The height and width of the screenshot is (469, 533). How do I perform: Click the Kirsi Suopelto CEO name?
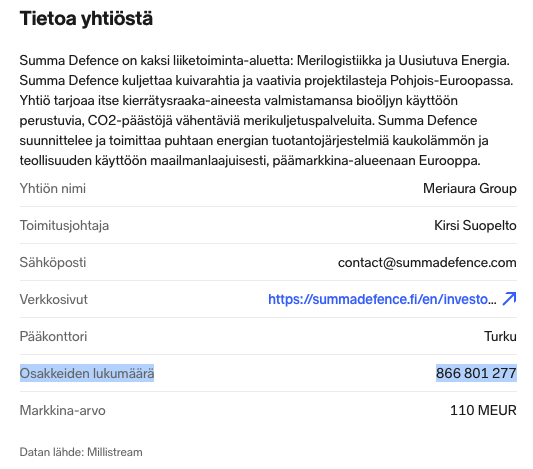pyautogui.click(x=475, y=225)
